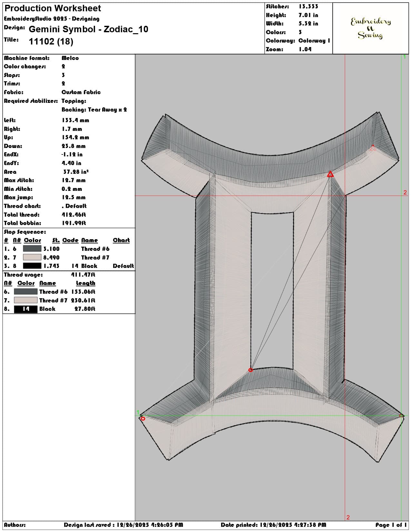Click the Up value 154.2 mm
The width and height of the screenshot is (411, 532).
[x=75, y=137]
